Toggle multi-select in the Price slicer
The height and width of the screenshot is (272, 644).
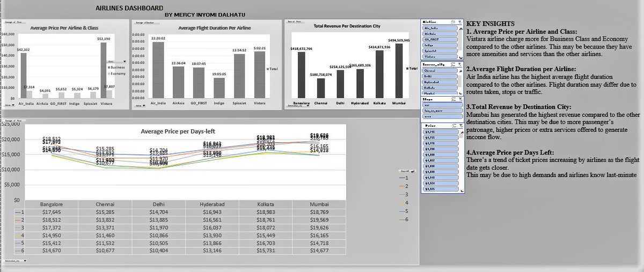(454, 126)
